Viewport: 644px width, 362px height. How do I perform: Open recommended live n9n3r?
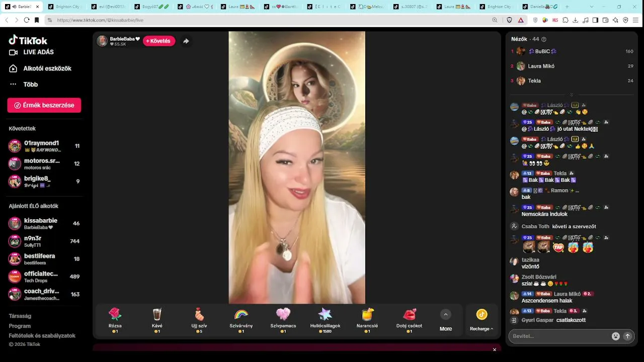[44, 241]
